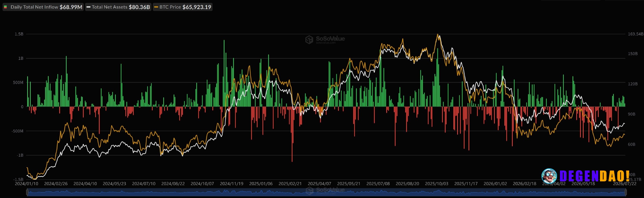
Task: Click the tallest green inflow bar near 2024/11/19
Action: [224, 73]
